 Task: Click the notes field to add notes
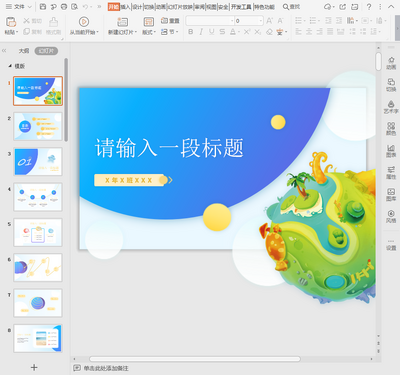click(106, 368)
